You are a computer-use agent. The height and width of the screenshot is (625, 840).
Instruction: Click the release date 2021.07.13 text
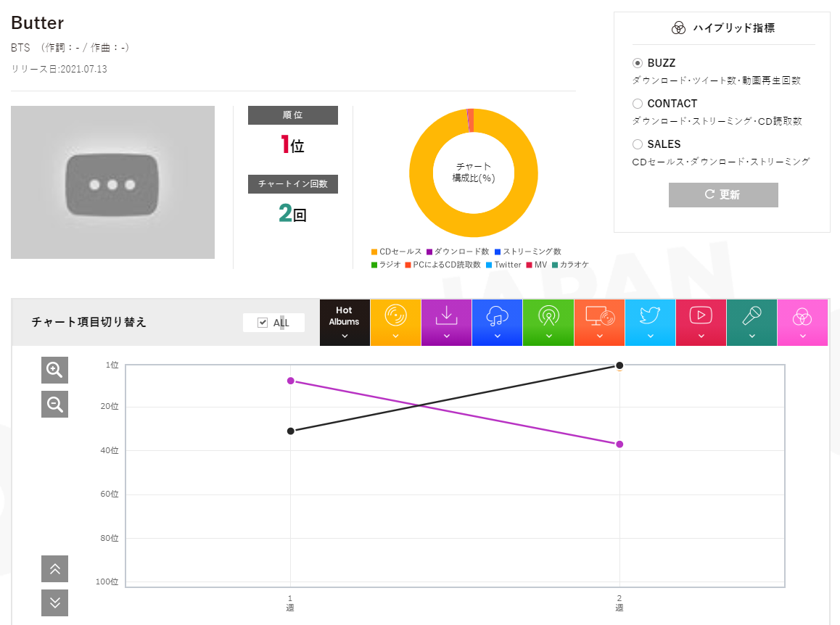[x=83, y=69]
